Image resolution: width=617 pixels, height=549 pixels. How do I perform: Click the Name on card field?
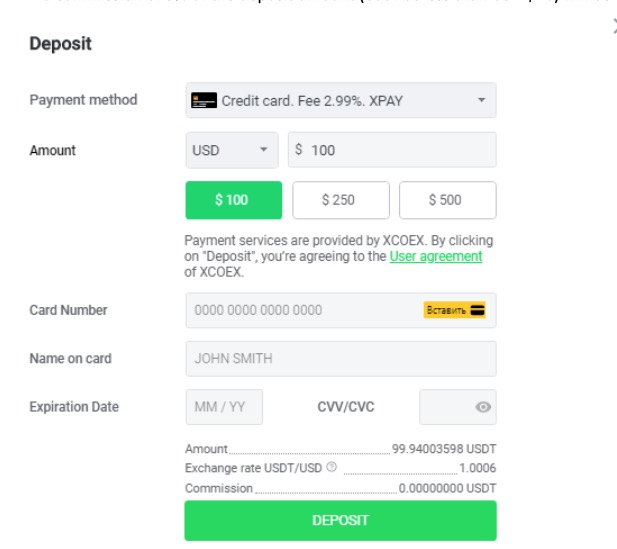[x=341, y=359]
